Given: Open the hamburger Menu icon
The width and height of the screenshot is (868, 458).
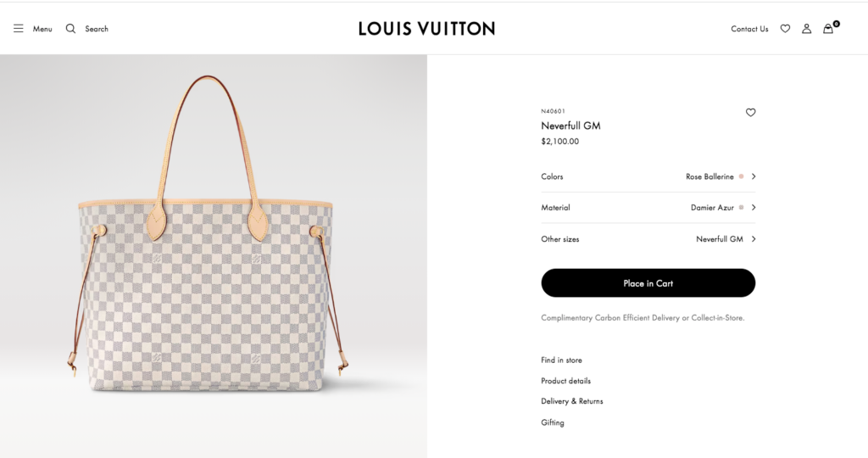Looking at the screenshot, I should click(19, 28).
